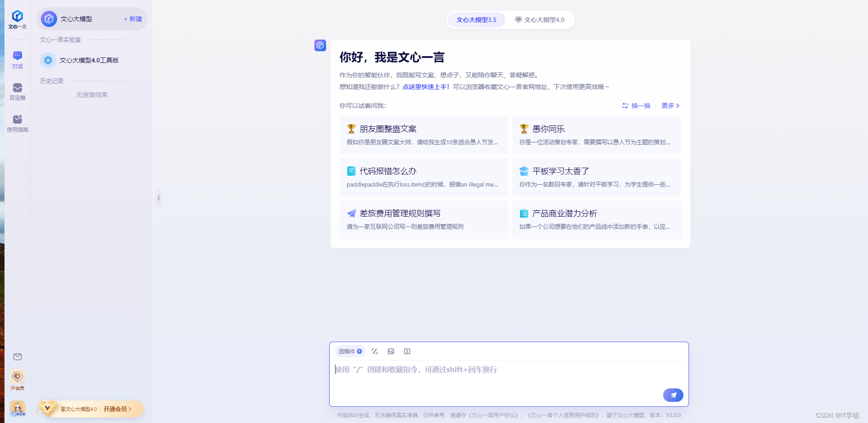Select 代码报错怎么办 card title text

(388, 171)
